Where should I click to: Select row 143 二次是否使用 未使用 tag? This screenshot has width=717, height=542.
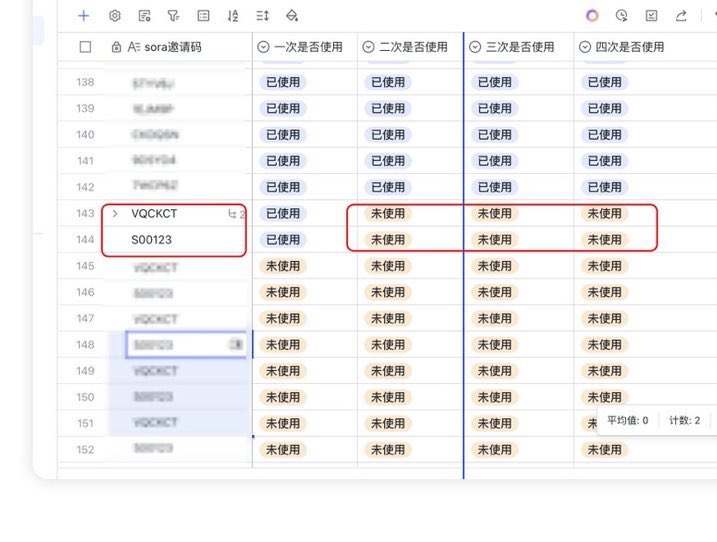coord(388,214)
